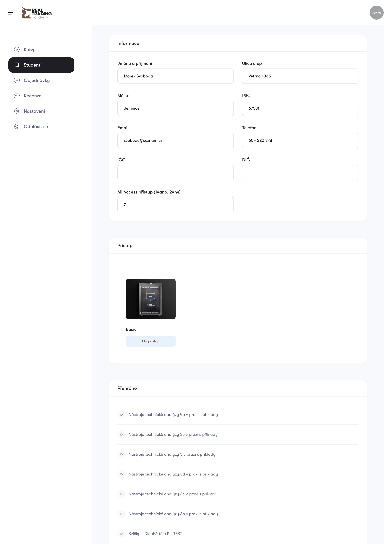
Task: Go to Kurzy section
Action: 41,50
